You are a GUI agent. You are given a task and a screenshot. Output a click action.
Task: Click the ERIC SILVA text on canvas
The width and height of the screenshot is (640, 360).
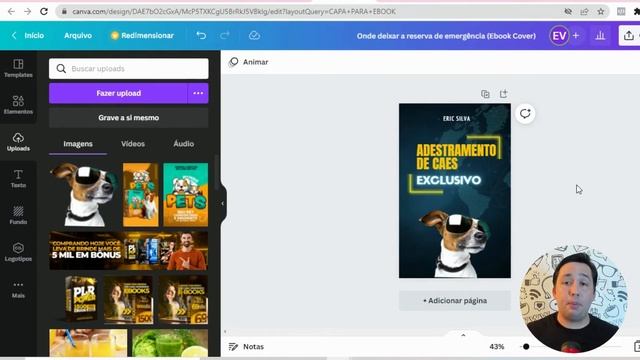tap(456, 118)
